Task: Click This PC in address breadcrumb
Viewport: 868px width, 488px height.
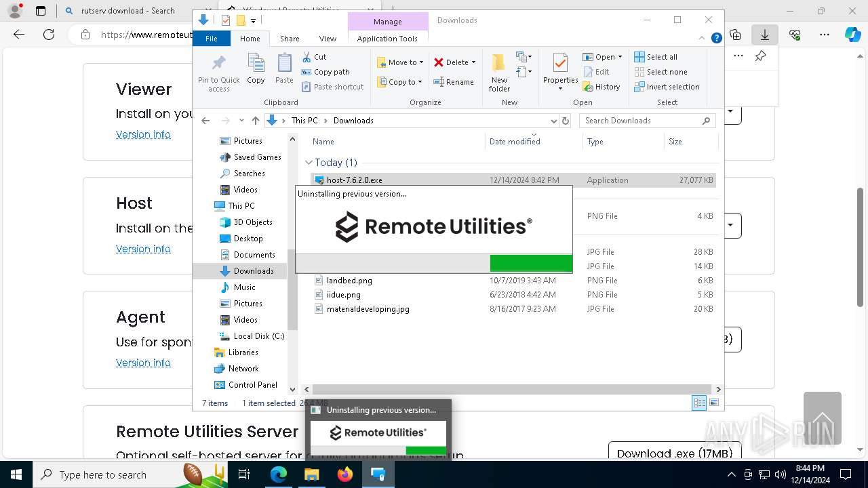Action: coord(304,121)
